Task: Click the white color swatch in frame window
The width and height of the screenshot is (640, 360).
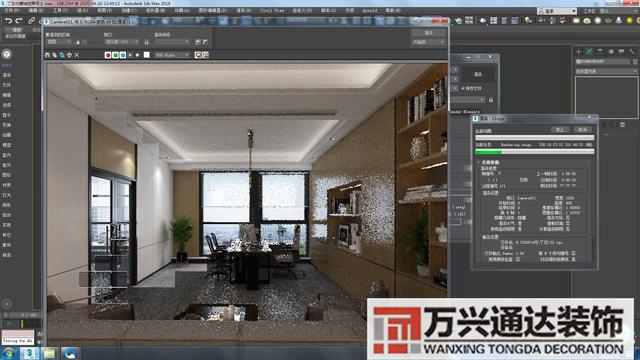Action: click(147, 55)
